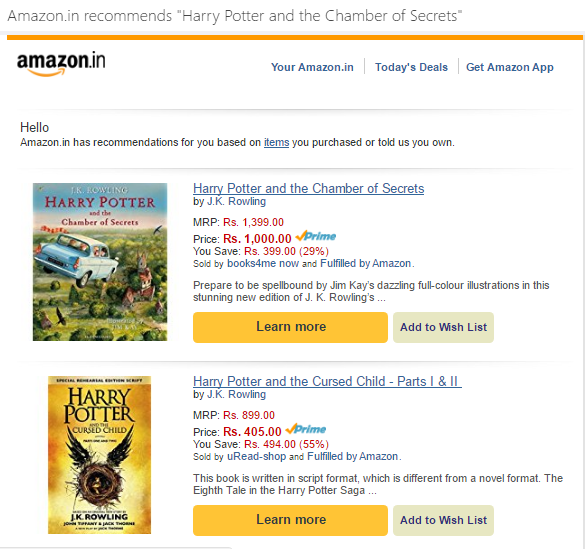
Task: Open Harry Potter and the Cursed Child title
Action: 327,381
